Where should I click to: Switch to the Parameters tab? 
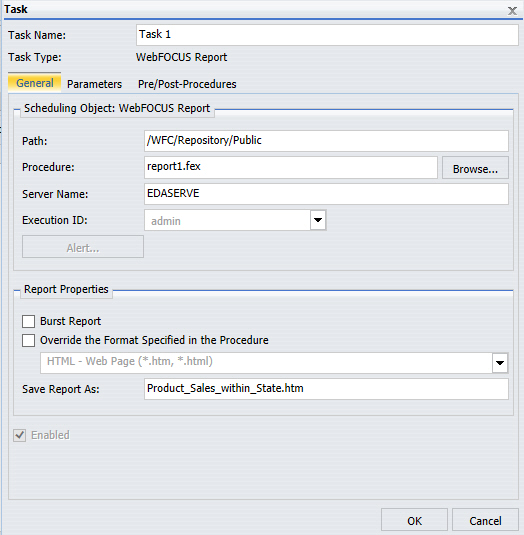click(x=94, y=84)
